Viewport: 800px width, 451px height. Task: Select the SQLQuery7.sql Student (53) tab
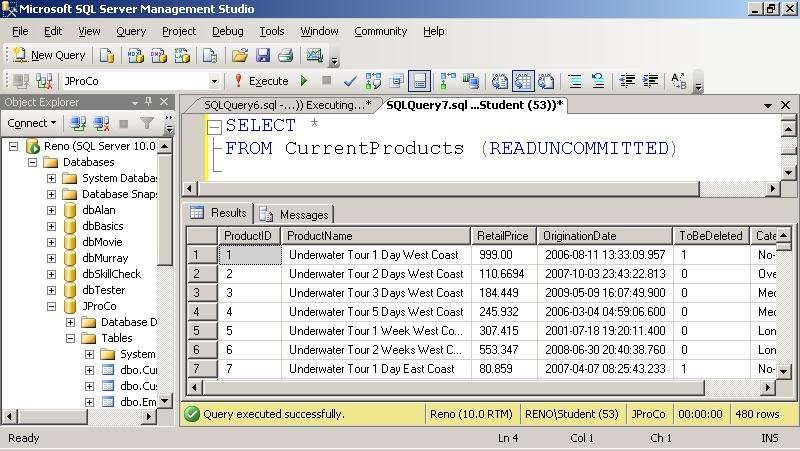pyautogui.click(x=474, y=105)
